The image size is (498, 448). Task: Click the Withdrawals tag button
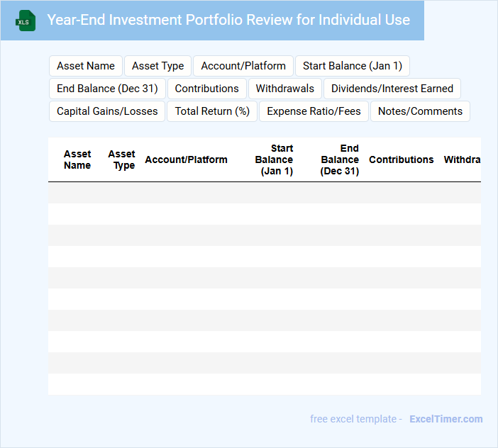click(x=284, y=89)
